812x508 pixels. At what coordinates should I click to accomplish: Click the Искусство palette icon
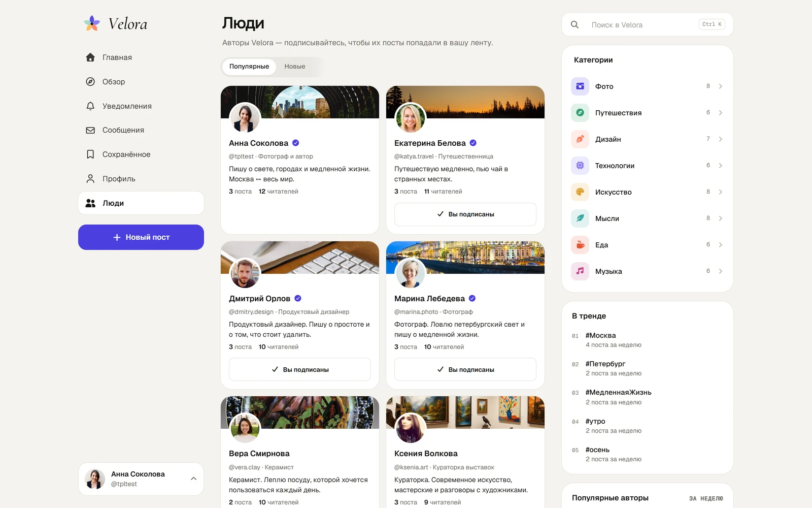coord(580,192)
